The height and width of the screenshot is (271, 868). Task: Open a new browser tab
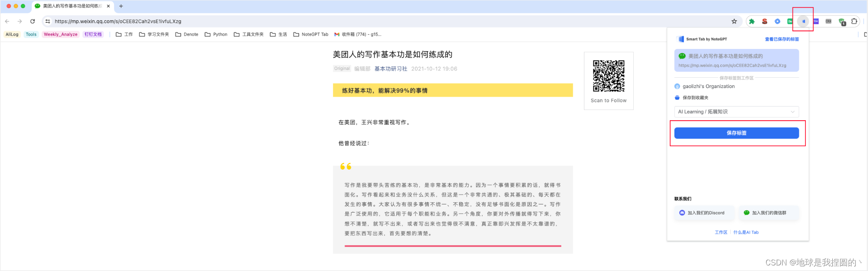121,6
